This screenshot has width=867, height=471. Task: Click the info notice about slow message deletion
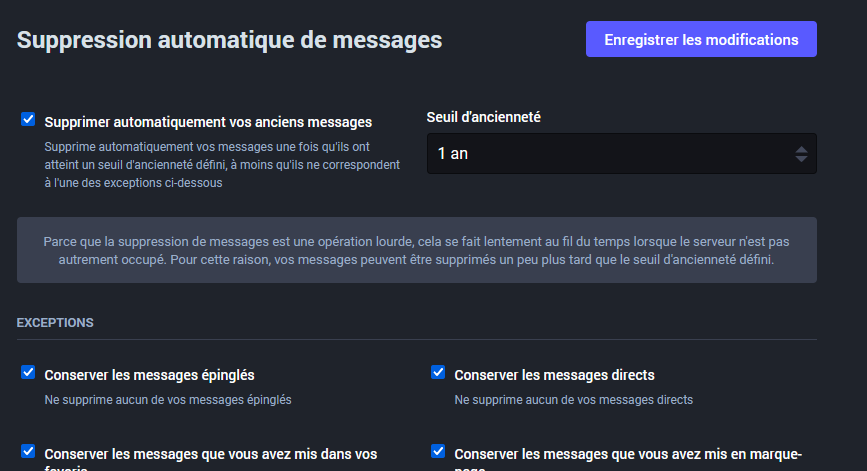[417, 250]
